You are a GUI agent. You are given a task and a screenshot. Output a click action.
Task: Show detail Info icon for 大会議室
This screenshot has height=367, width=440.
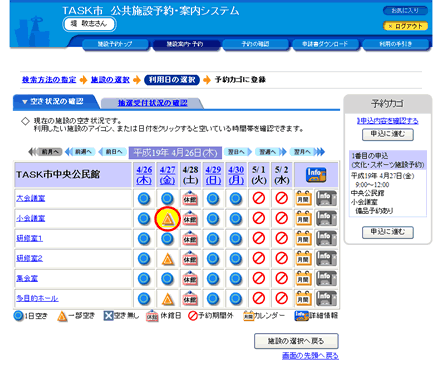pos(326,199)
